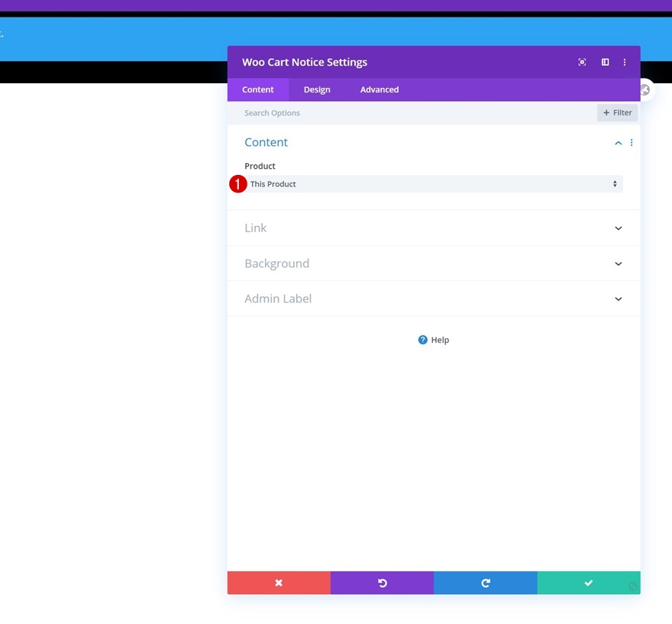The height and width of the screenshot is (624, 672).
Task: Click the purple undo arrow button
Action: (x=383, y=583)
